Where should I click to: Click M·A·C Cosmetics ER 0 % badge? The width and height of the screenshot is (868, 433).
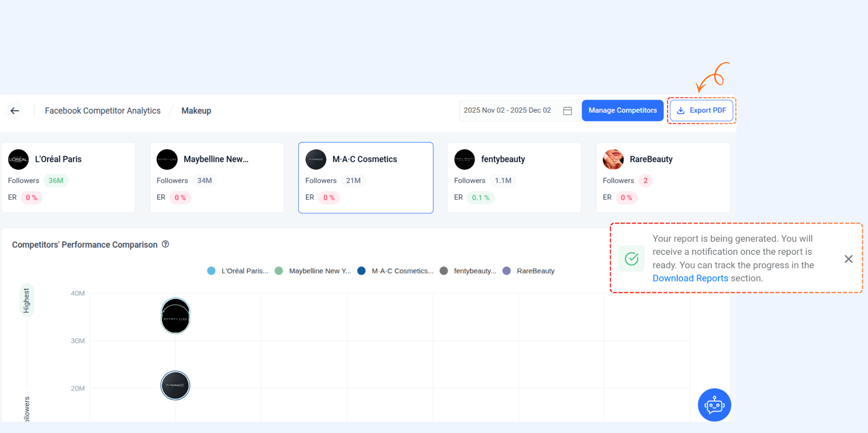pos(329,198)
